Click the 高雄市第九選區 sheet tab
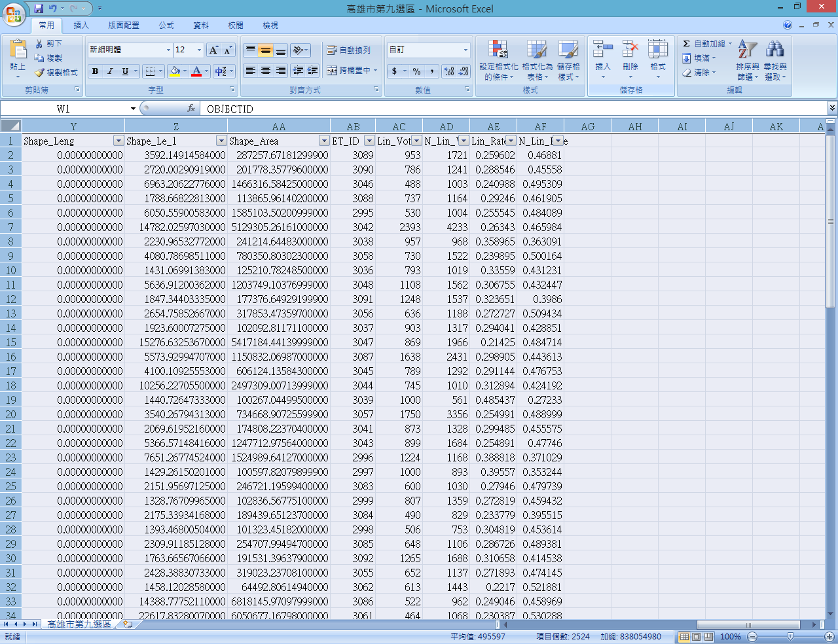This screenshot has height=644, width=838. click(79, 624)
